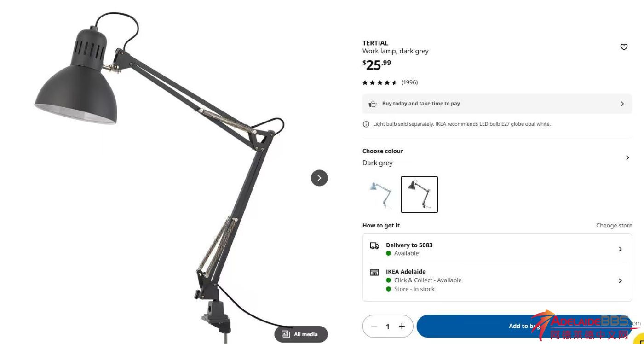This screenshot has width=644, height=344.
Task: Show next product image arrow
Action: coord(319,178)
